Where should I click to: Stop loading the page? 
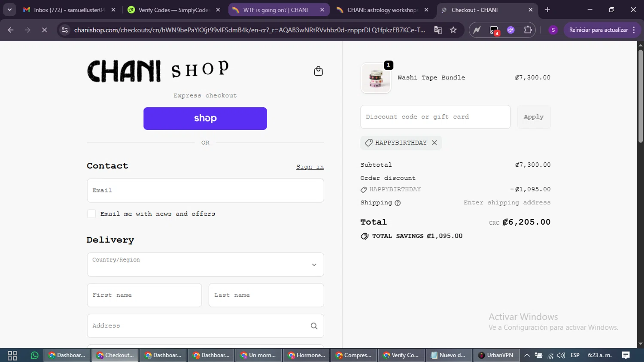point(44,30)
